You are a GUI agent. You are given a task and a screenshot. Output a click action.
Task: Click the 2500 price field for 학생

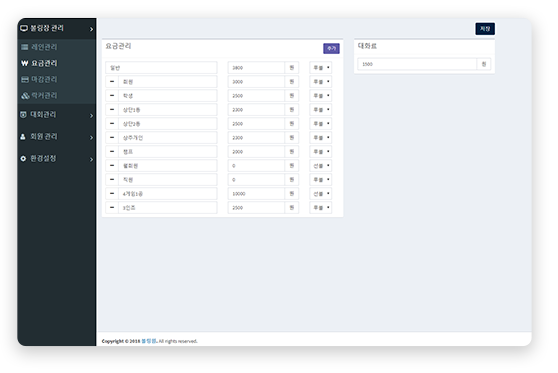pos(256,95)
